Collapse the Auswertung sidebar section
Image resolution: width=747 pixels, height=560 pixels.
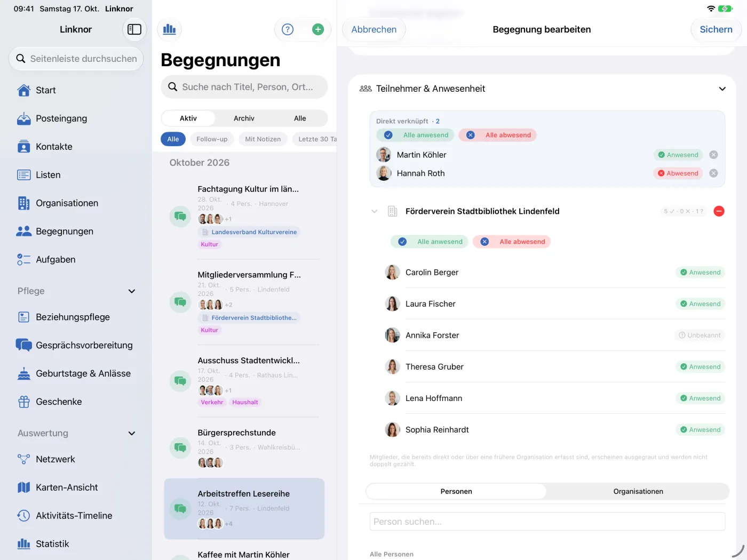(x=132, y=434)
